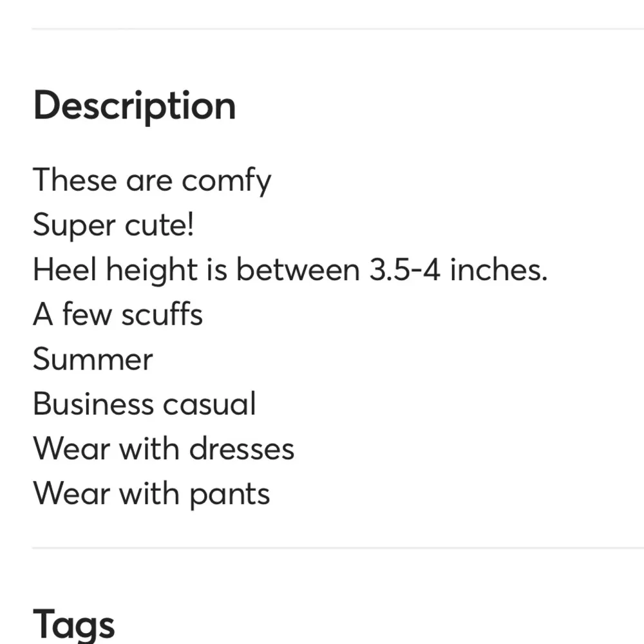
Task: Click the heel height description sentence
Action: tap(290, 270)
